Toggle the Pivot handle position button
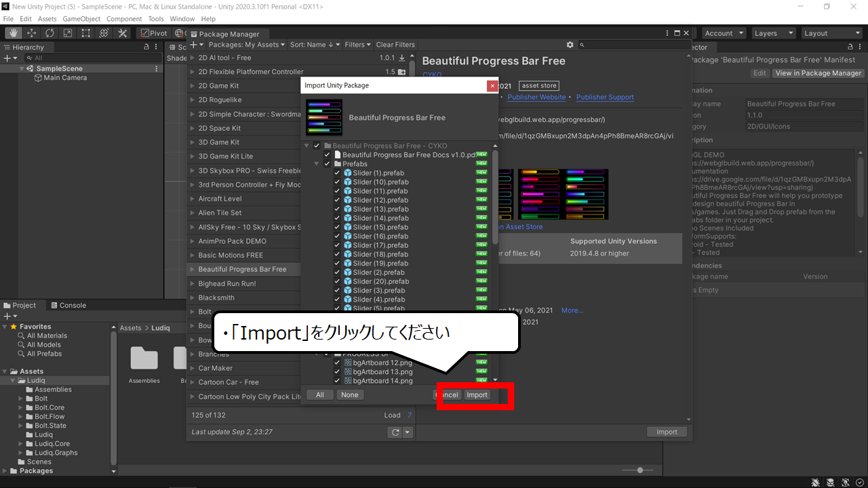The image size is (868, 488). (x=153, y=33)
